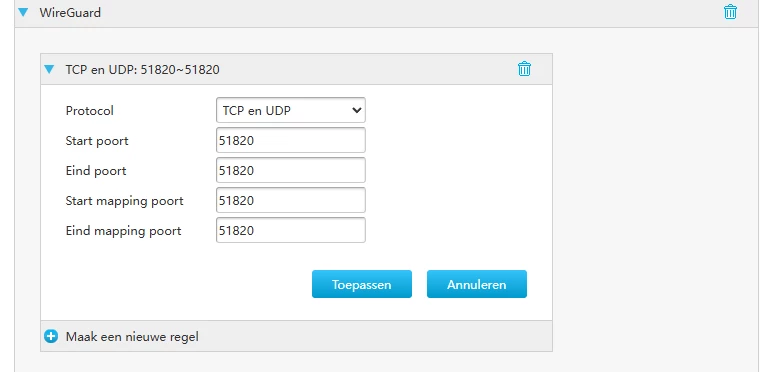The image size is (763, 372).
Task: Focus the Eind poort input field
Action: pos(291,170)
